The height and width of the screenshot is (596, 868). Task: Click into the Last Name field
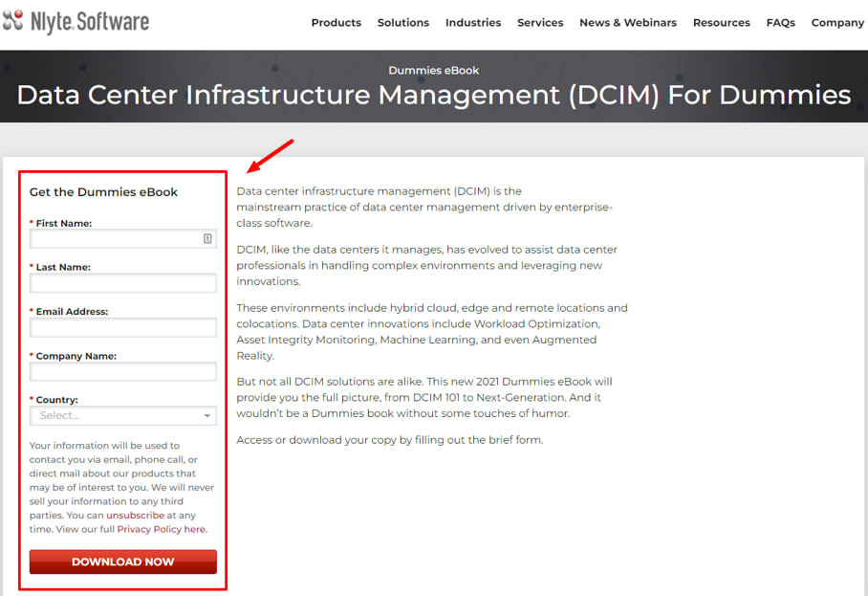tap(123, 283)
